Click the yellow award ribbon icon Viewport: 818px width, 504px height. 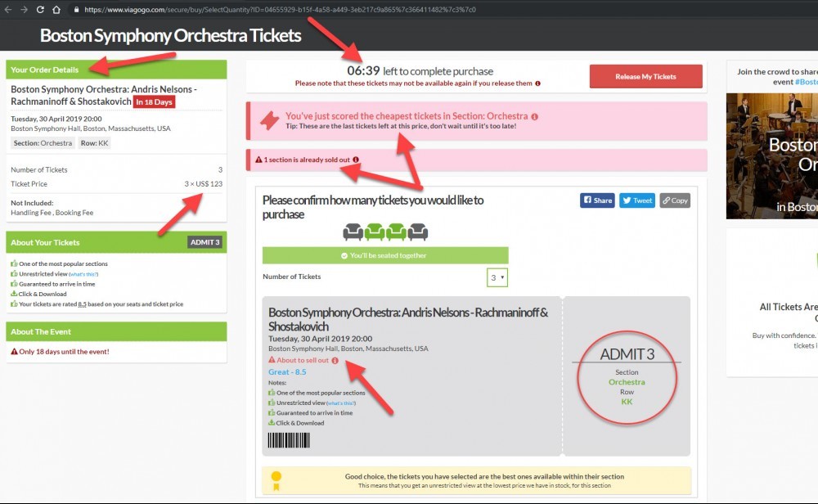(x=276, y=480)
